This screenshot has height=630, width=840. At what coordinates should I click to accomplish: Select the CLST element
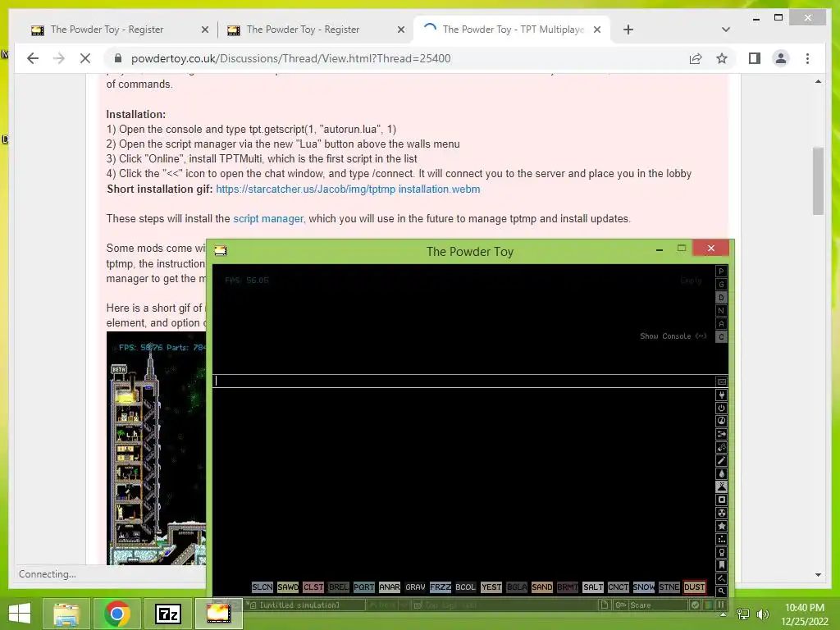313,587
